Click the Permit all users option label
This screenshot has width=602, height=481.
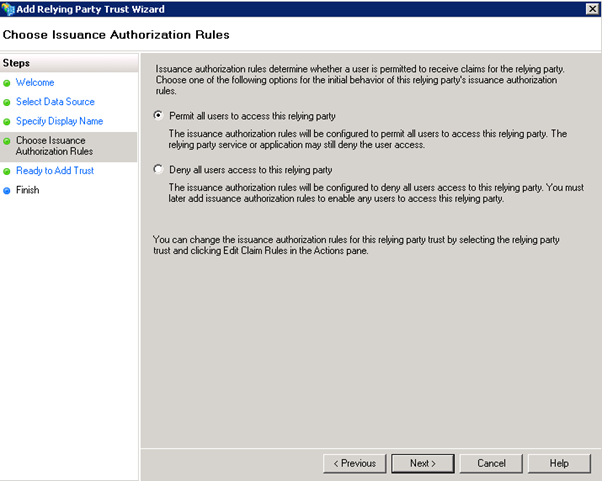coord(252,116)
